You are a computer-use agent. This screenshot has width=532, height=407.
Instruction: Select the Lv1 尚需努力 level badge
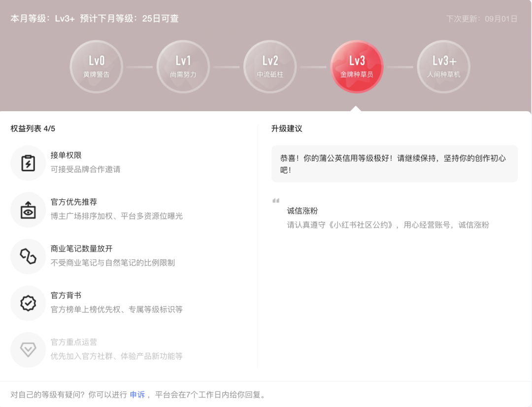(x=183, y=66)
